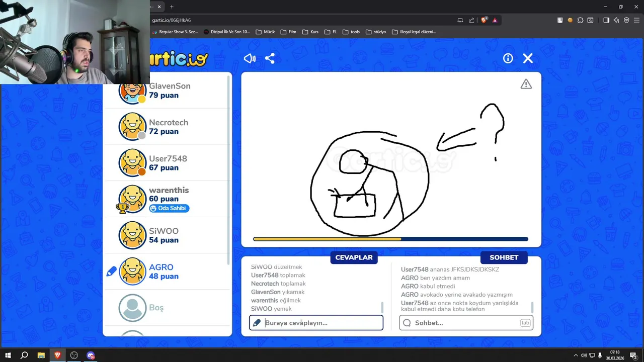
Task: Click answer 'SiWOO yemek'
Action: 271,309
